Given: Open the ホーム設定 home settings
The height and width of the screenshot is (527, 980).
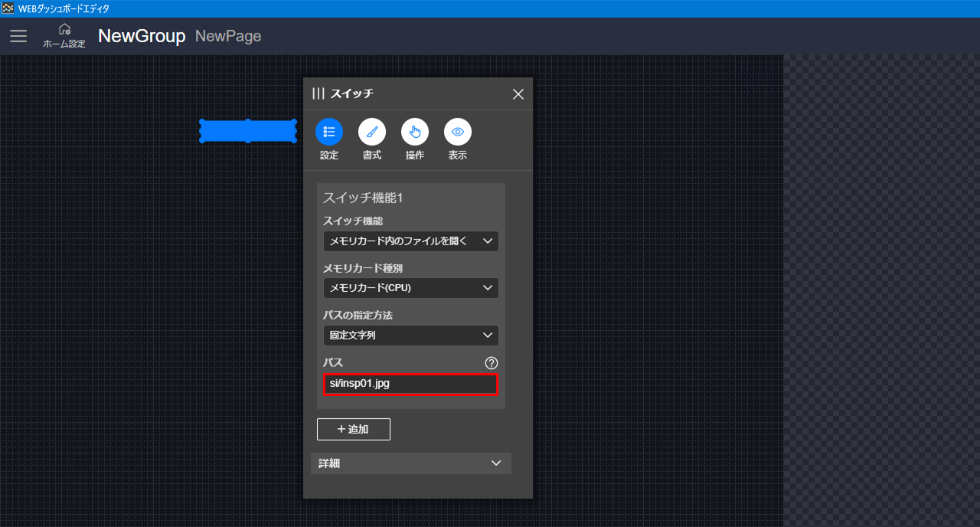Looking at the screenshot, I should [x=64, y=36].
